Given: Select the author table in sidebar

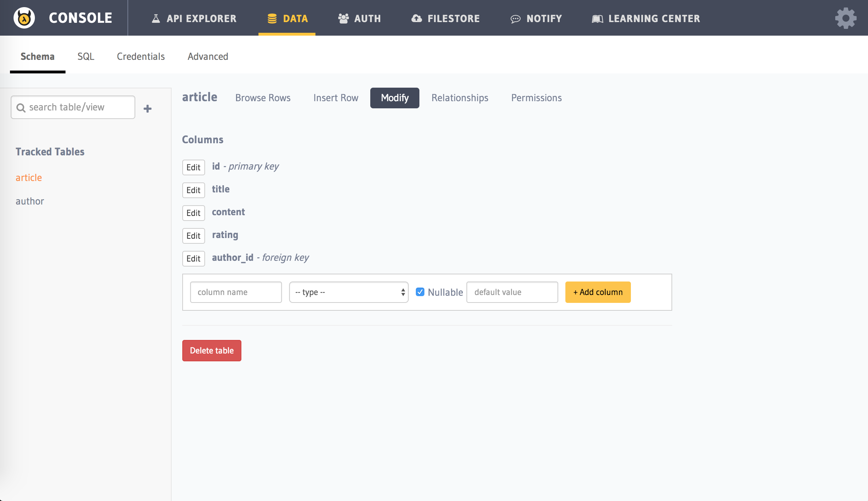Looking at the screenshot, I should (30, 201).
